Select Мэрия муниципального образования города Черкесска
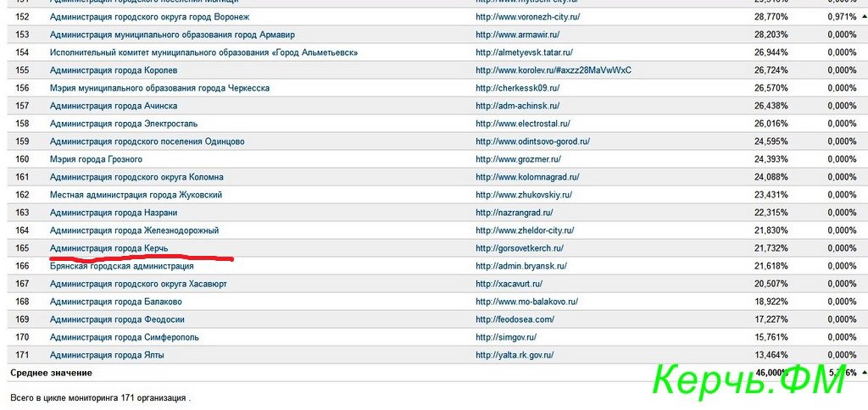This screenshot has width=868, height=410. click(159, 88)
